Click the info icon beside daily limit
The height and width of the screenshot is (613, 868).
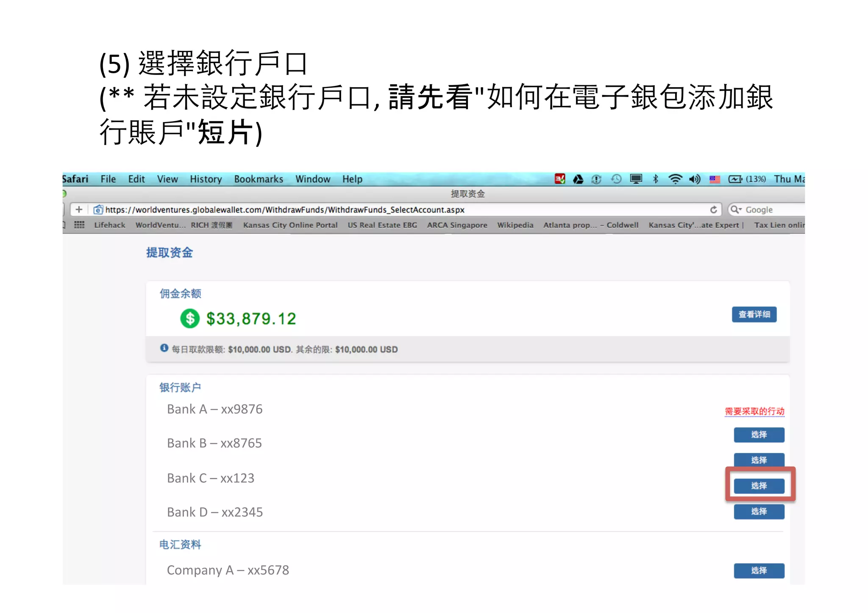pyautogui.click(x=164, y=348)
